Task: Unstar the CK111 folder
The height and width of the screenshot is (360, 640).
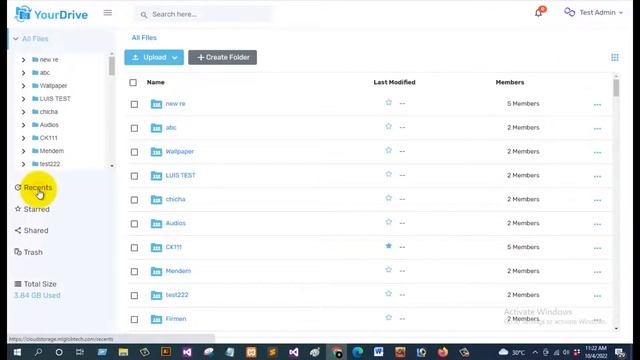Action: 389,246
